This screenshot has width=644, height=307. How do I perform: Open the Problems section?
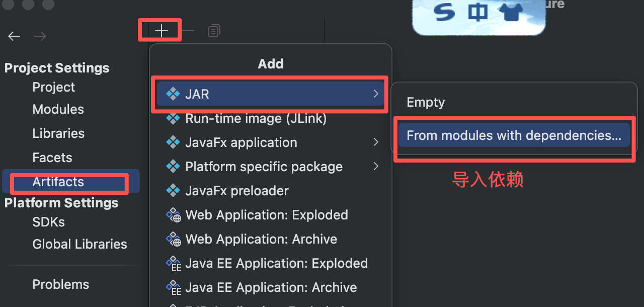pyautogui.click(x=60, y=285)
